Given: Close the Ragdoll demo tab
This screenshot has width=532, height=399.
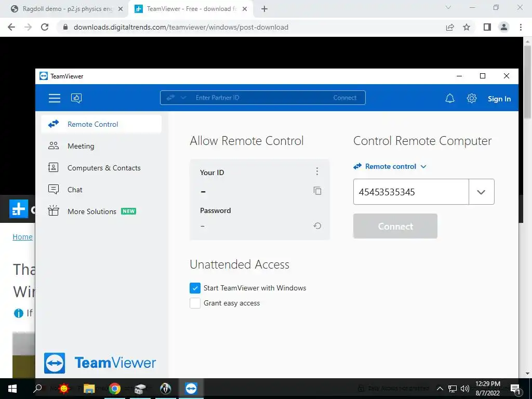Looking at the screenshot, I should [121, 9].
